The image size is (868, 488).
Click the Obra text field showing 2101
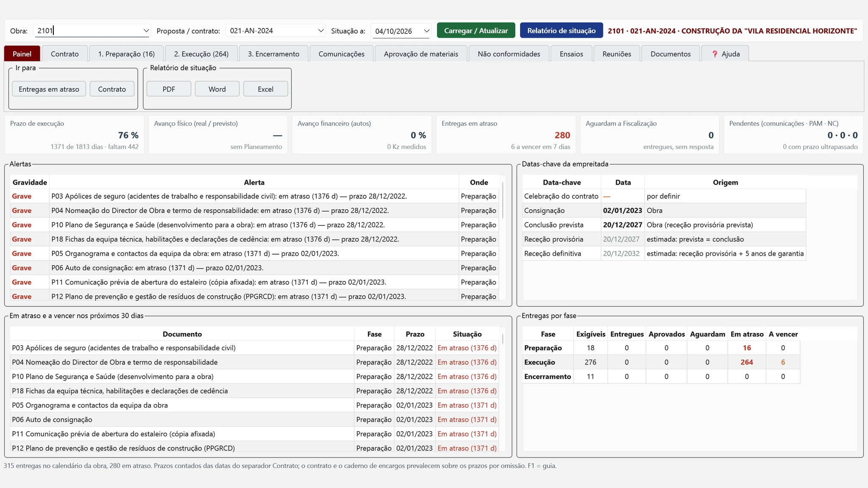click(x=88, y=30)
